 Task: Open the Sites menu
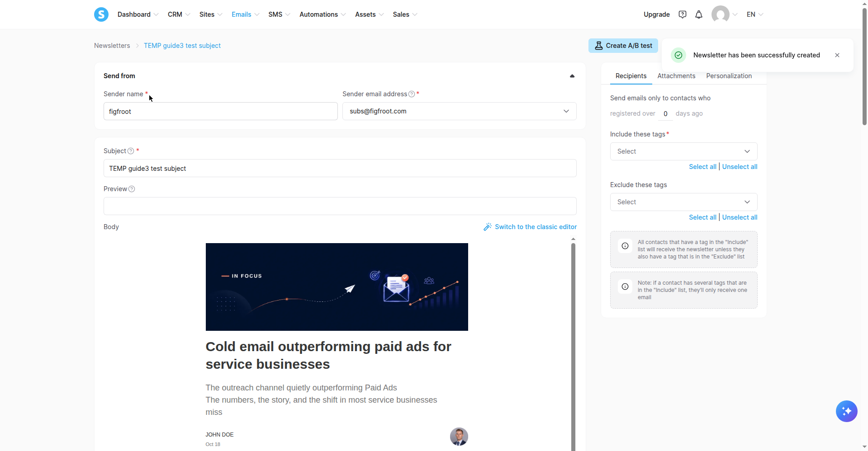coord(211,14)
